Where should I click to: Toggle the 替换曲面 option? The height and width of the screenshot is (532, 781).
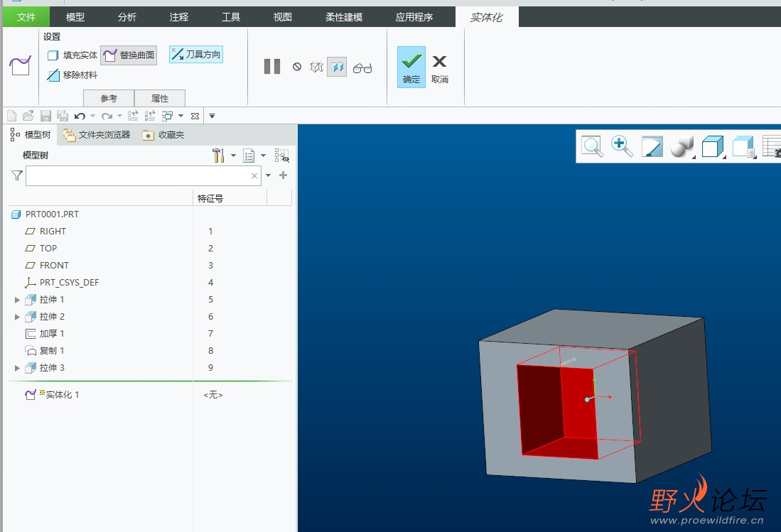[129, 55]
